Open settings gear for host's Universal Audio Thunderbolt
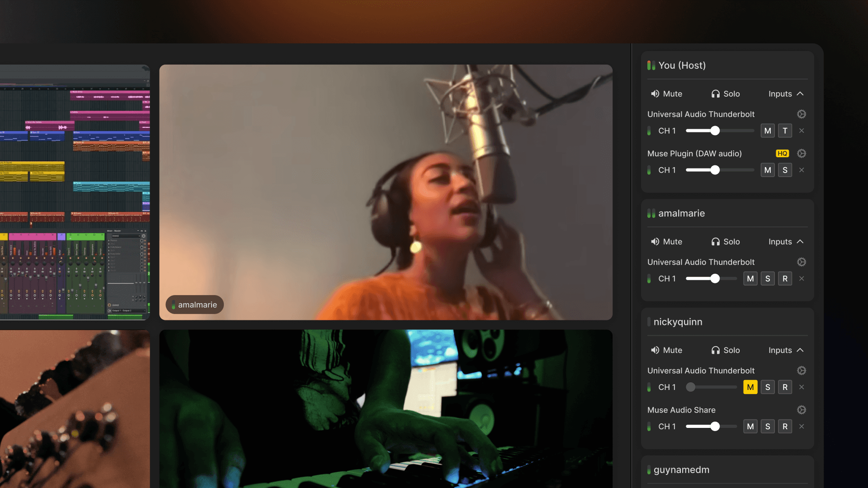The width and height of the screenshot is (868, 488). tap(801, 114)
